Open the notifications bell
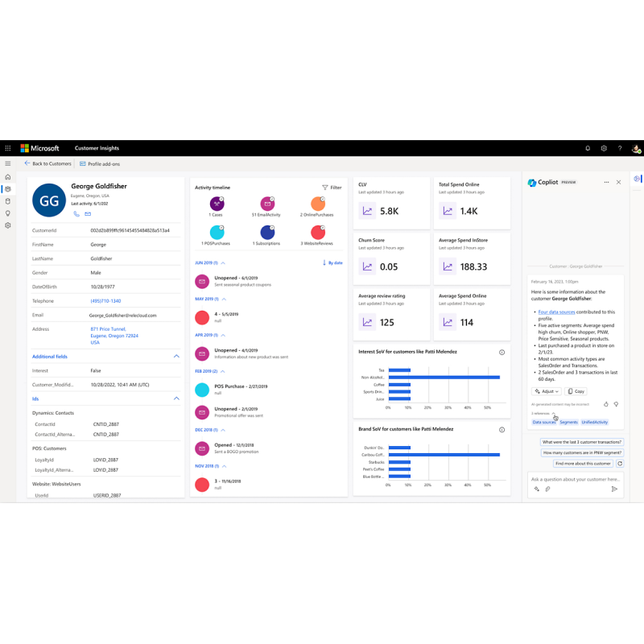This screenshot has width=644, height=644. click(588, 148)
